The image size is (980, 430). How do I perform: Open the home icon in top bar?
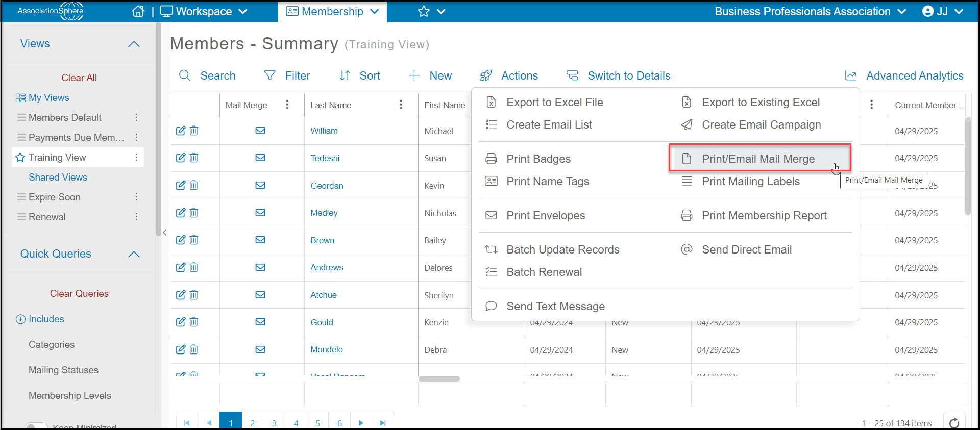click(x=138, y=11)
